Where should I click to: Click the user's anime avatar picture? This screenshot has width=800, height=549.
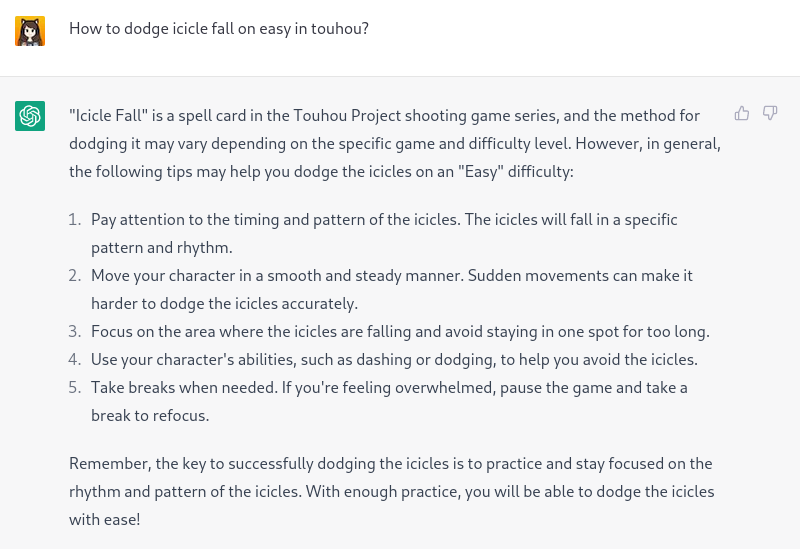30,30
